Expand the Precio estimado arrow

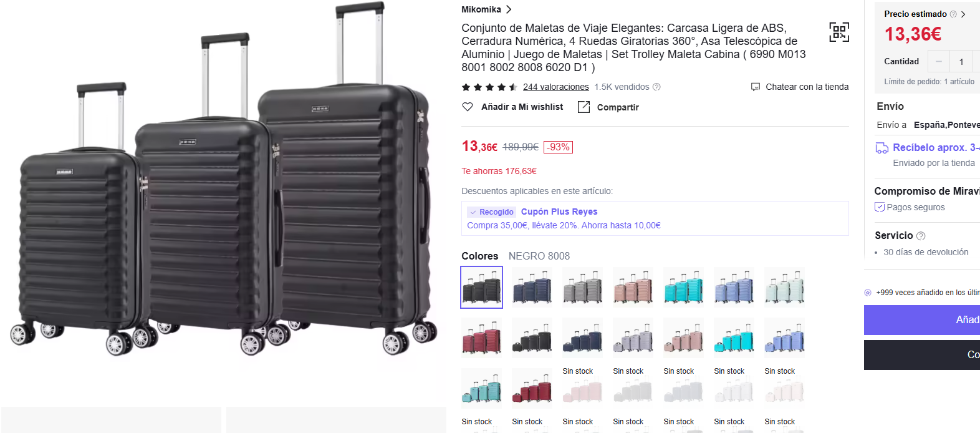(963, 14)
